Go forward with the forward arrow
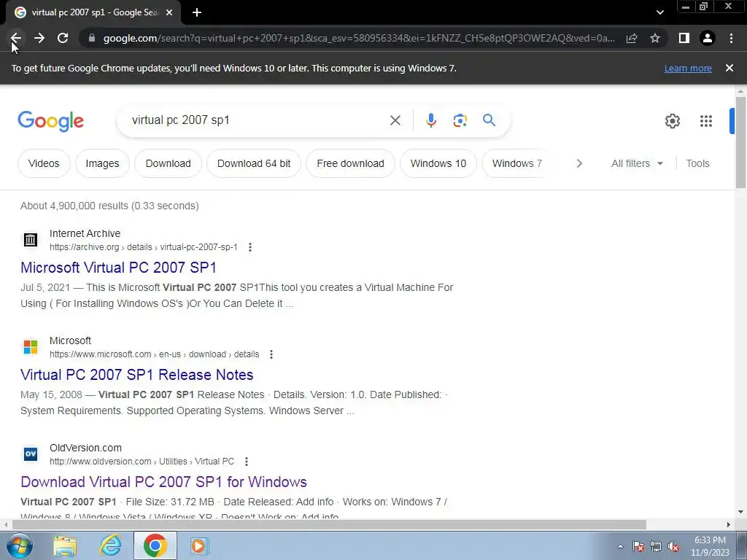 (39, 38)
